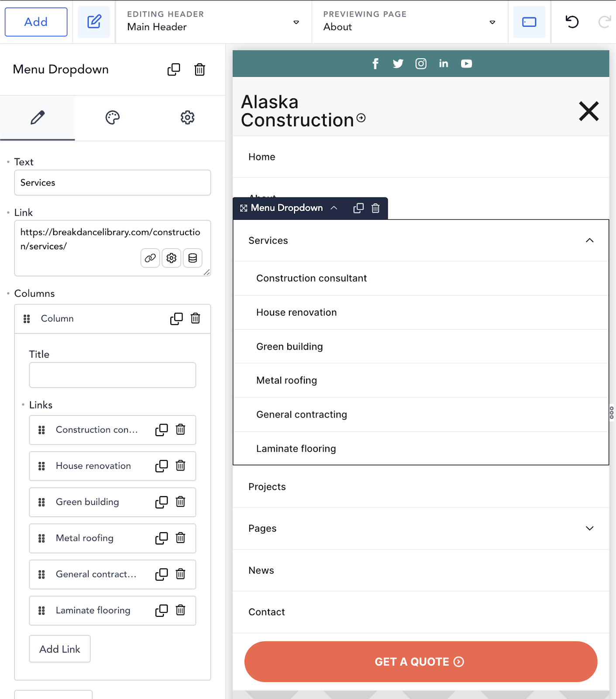The height and width of the screenshot is (699, 616).
Task: Delete the General contract… link
Action: (181, 574)
